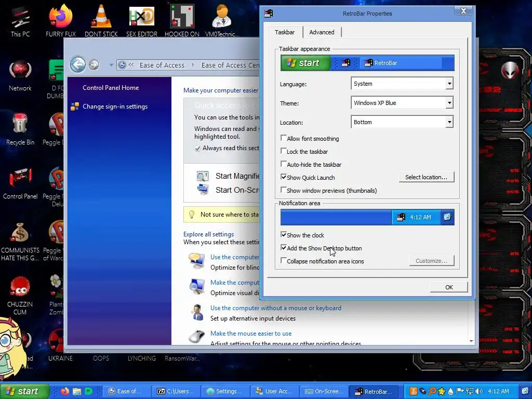Click Change sign-in settings link

pos(115,106)
